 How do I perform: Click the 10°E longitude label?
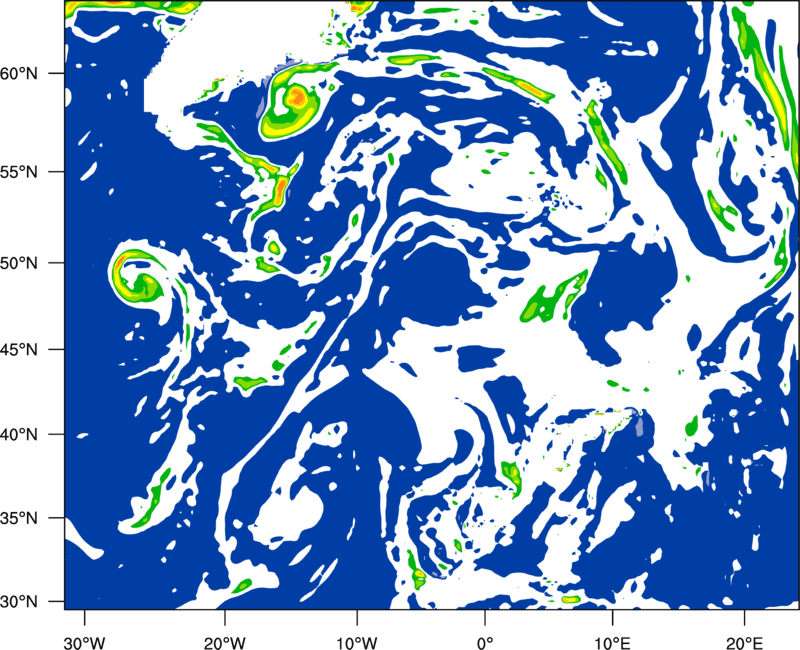612,643
